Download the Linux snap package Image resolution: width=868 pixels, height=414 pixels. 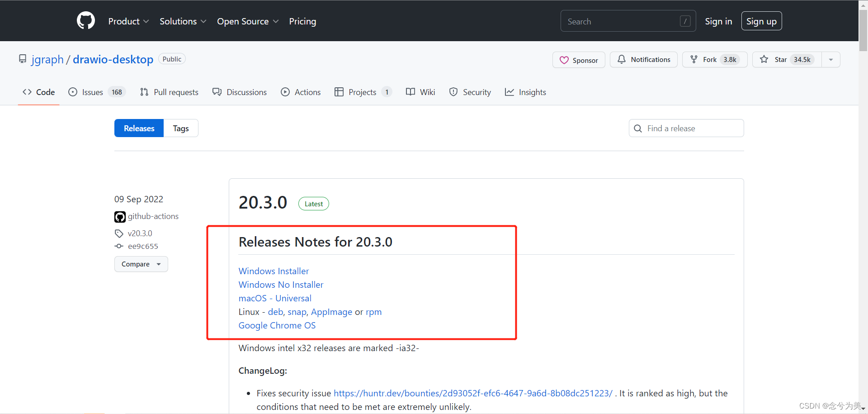pos(297,312)
